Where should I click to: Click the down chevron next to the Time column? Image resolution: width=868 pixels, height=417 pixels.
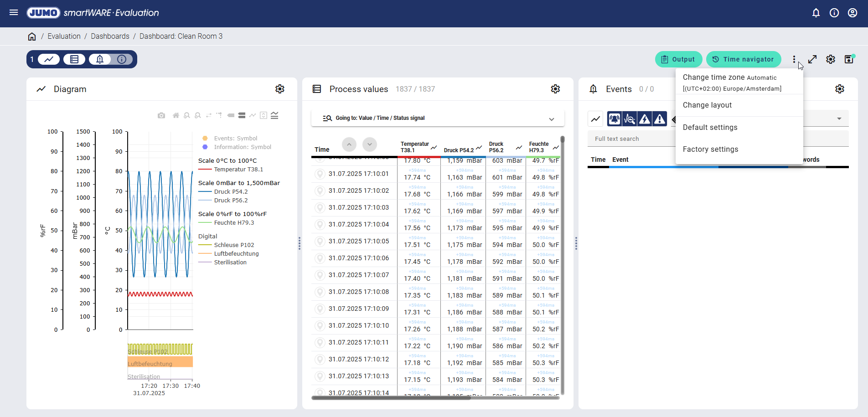pos(370,144)
